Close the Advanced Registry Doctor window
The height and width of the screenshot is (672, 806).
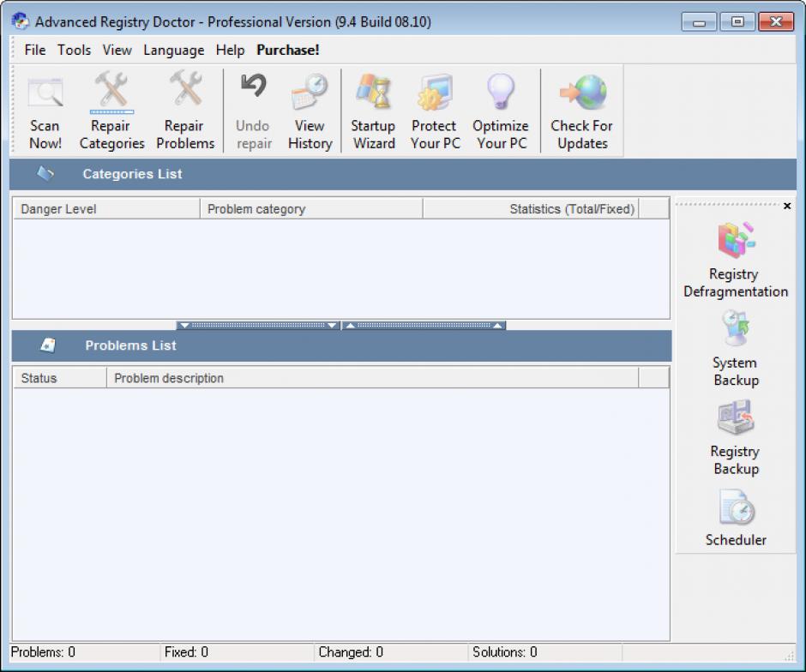(776, 21)
